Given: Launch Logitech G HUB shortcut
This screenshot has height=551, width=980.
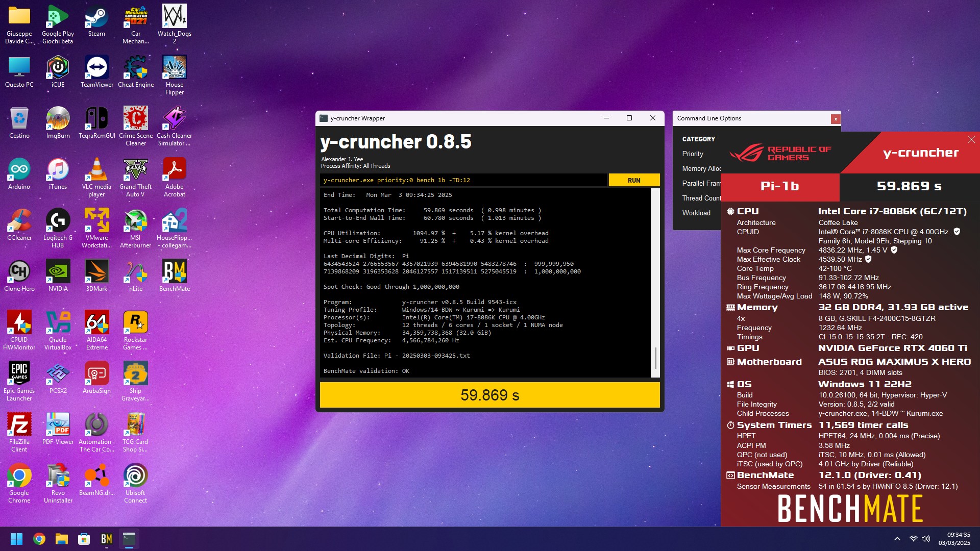Looking at the screenshot, I should pyautogui.click(x=58, y=229).
